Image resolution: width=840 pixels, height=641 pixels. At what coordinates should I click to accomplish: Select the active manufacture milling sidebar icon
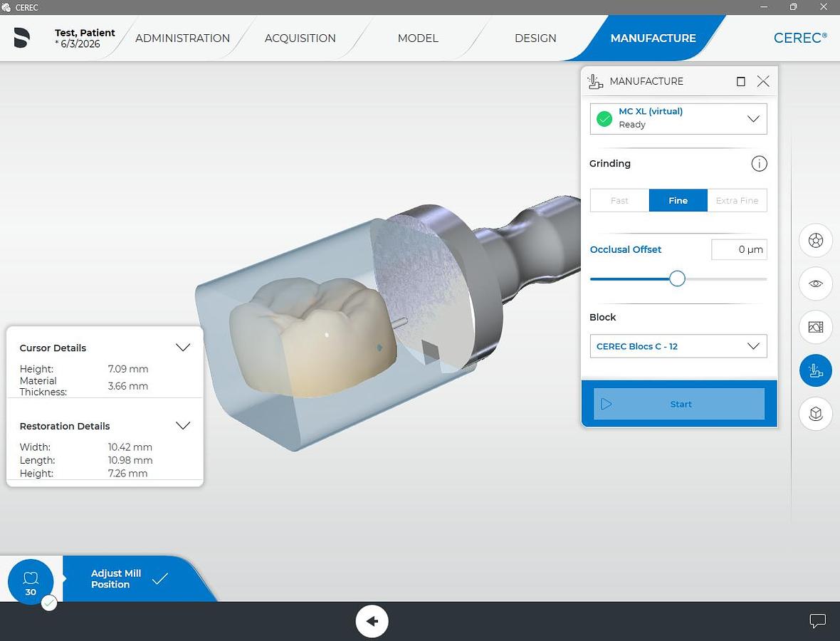click(815, 370)
